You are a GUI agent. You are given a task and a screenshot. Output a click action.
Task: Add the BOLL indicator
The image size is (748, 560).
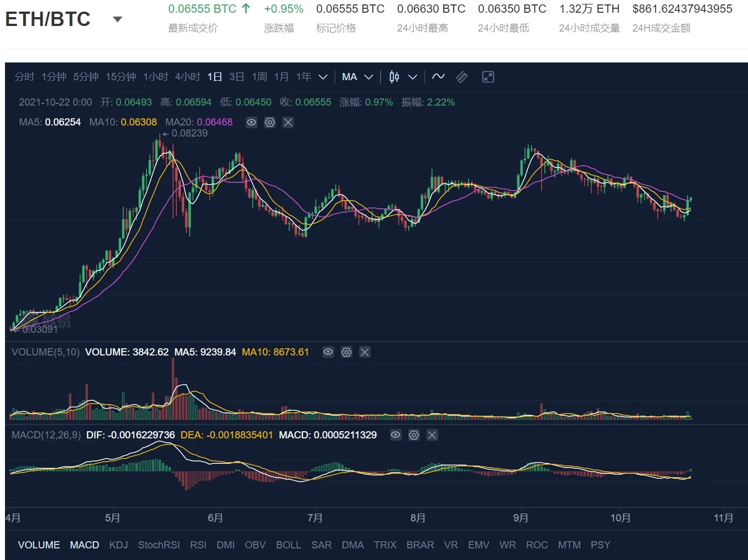pos(288,545)
